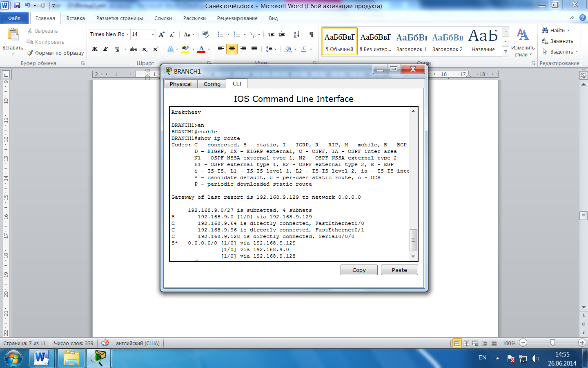Click the Save icon in quick access toolbar

(x=17, y=5)
